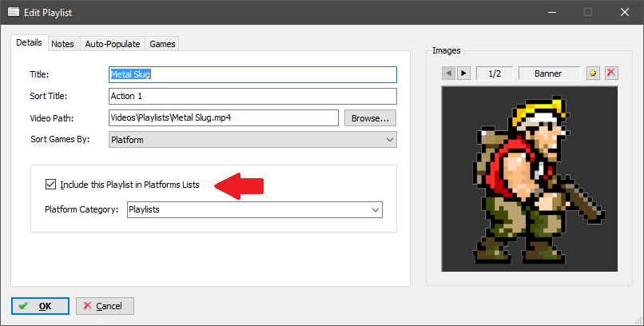Click the 1/2 image counter
Screen dimensions: 644x326
pos(495,74)
